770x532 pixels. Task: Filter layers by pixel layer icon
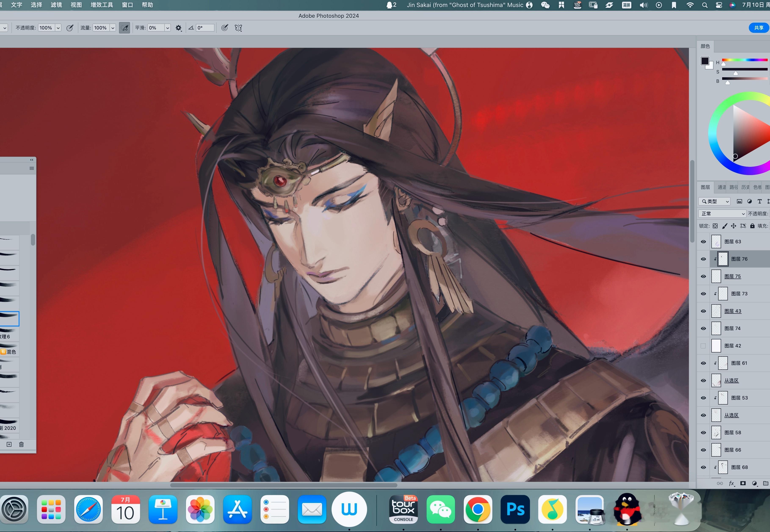pyautogui.click(x=739, y=201)
